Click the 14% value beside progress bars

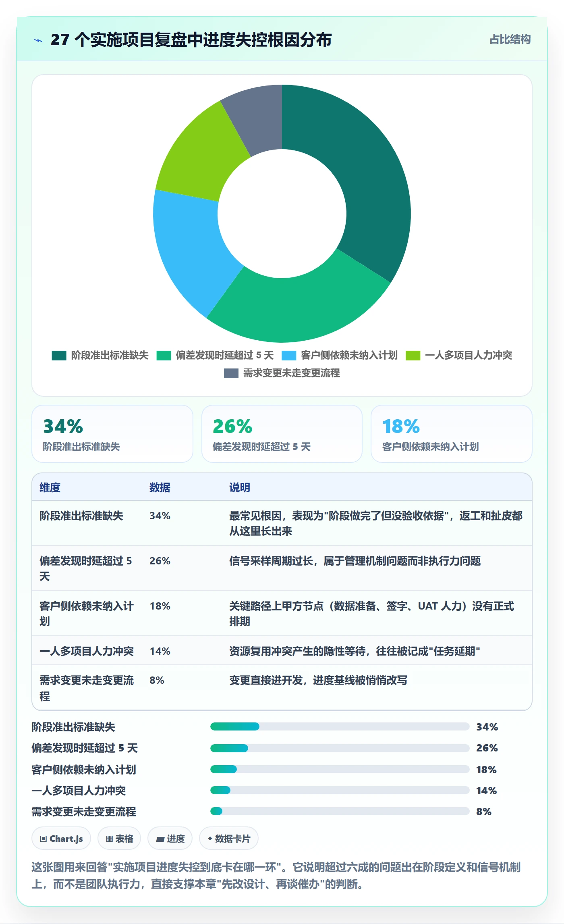click(486, 791)
